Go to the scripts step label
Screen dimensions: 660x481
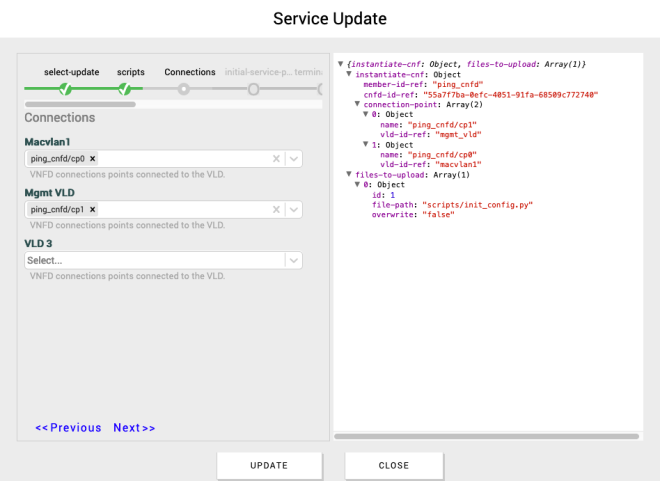[x=131, y=72]
